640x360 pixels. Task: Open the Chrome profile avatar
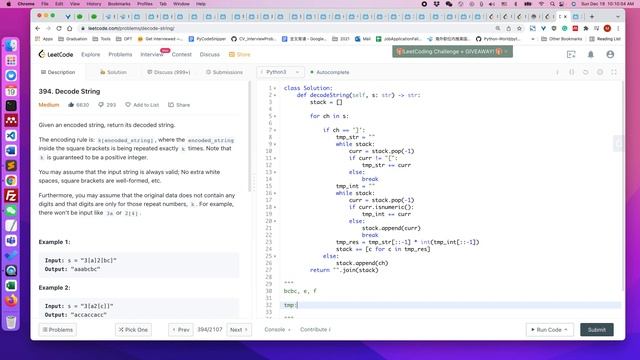607,29
